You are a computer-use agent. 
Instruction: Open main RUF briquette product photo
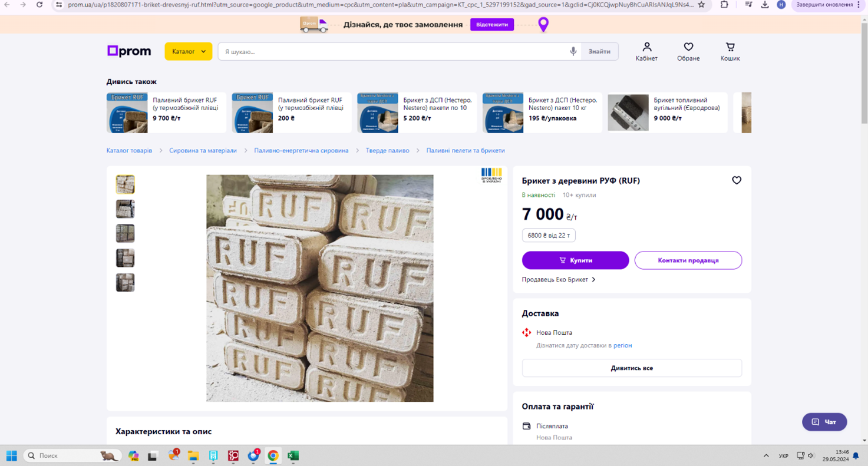click(x=320, y=288)
